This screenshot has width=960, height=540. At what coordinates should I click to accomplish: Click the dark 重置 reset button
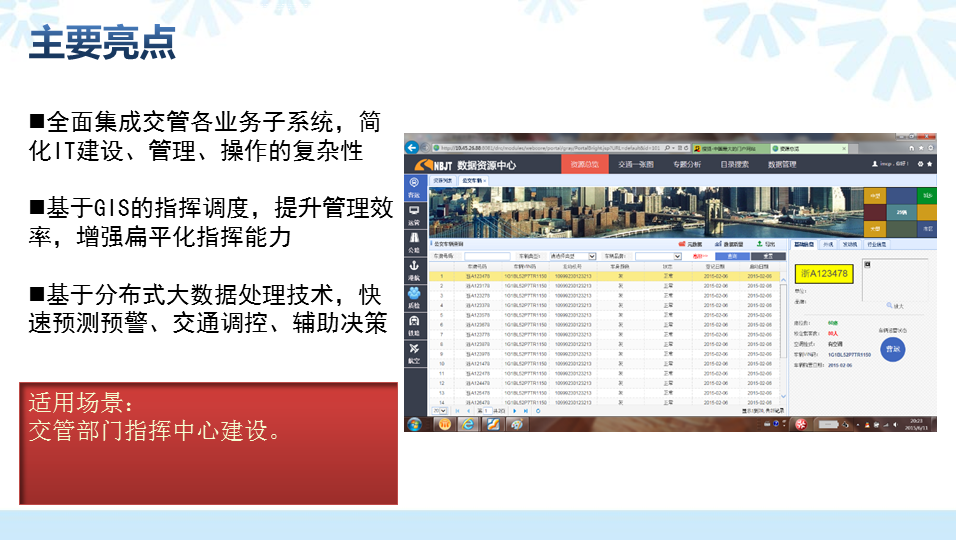[x=768, y=256]
